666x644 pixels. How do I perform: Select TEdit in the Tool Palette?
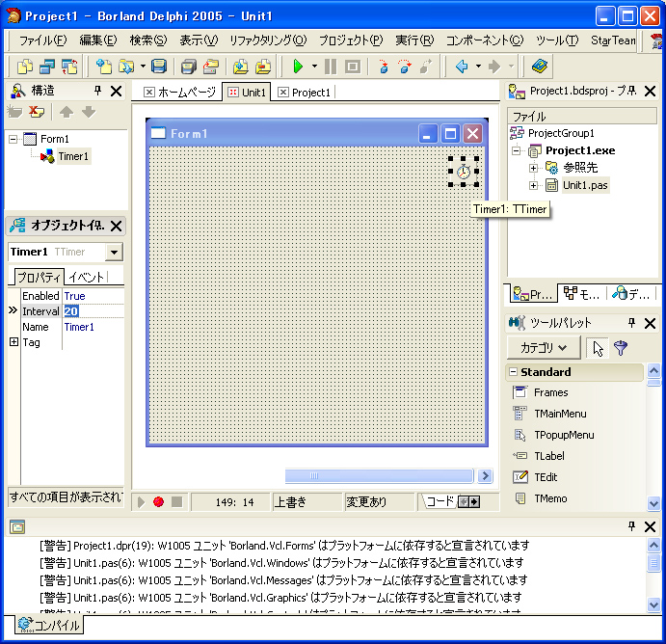coord(546,477)
